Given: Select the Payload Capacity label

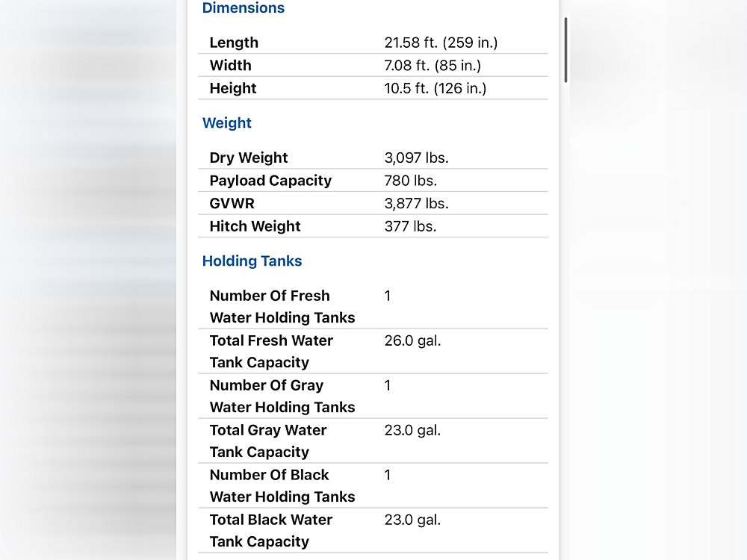Looking at the screenshot, I should 270,181.
